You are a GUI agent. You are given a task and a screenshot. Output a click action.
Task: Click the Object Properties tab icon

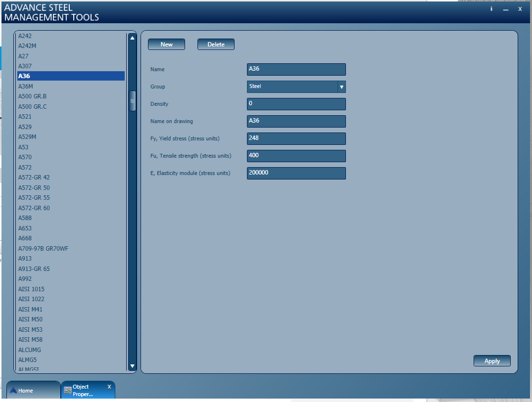68,391
